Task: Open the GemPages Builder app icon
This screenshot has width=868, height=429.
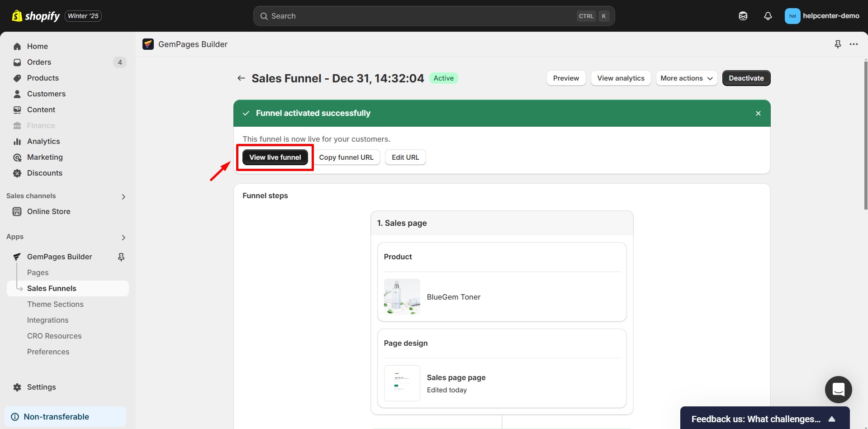Action: click(148, 44)
